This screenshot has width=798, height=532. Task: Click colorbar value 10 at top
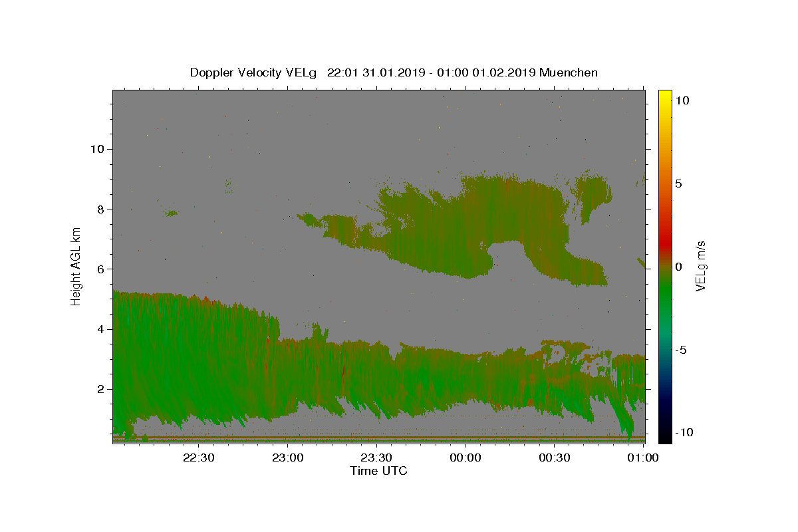pos(682,100)
